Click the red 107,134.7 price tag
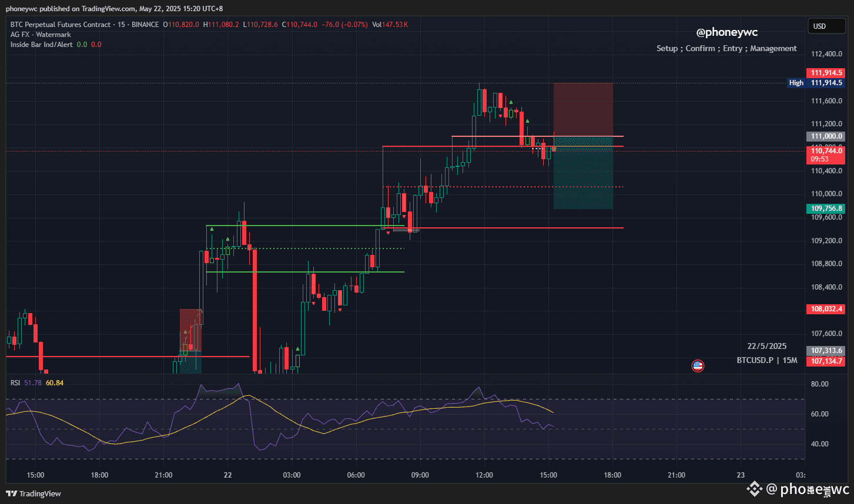This screenshot has height=504, width=854. coord(826,361)
